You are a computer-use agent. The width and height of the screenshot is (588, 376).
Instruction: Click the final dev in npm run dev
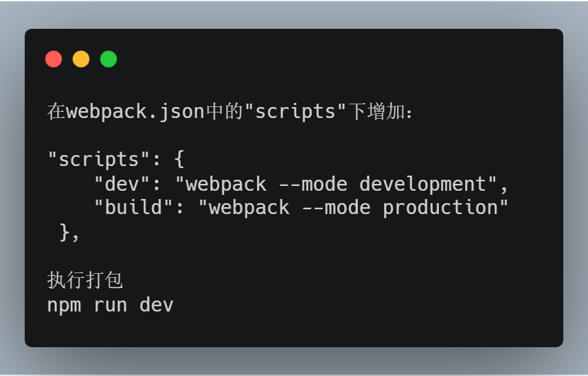point(157,305)
